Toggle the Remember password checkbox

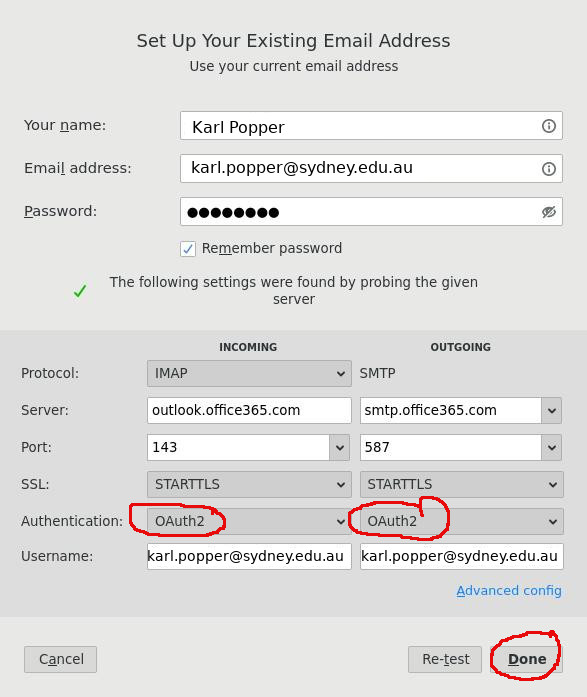[x=188, y=248]
